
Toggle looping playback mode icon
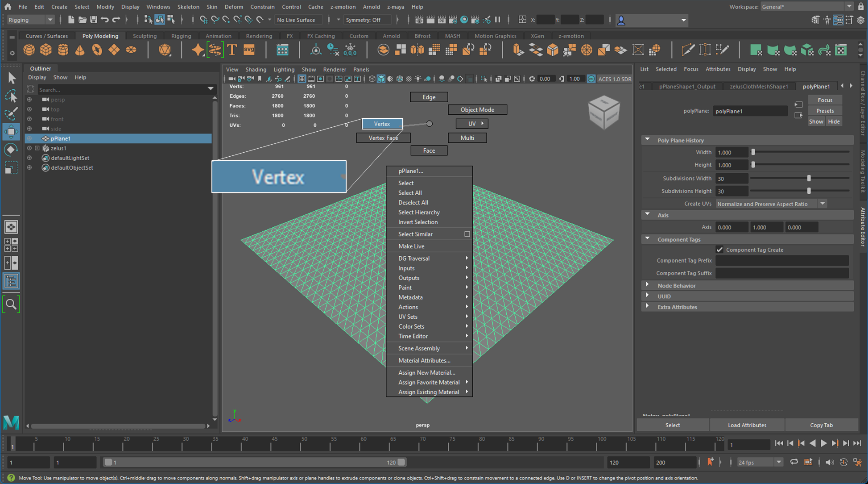pyautogui.click(x=794, y=462)
